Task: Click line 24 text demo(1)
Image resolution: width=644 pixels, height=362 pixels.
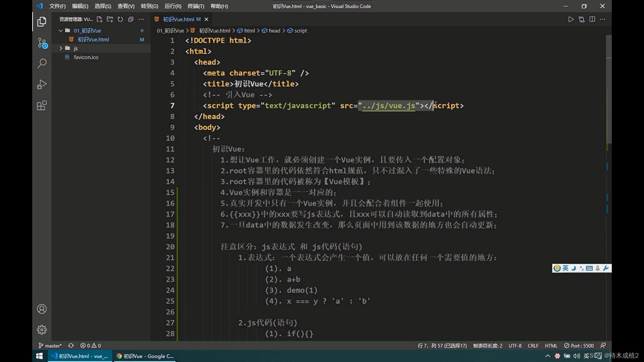Action: tap(302, 290)
